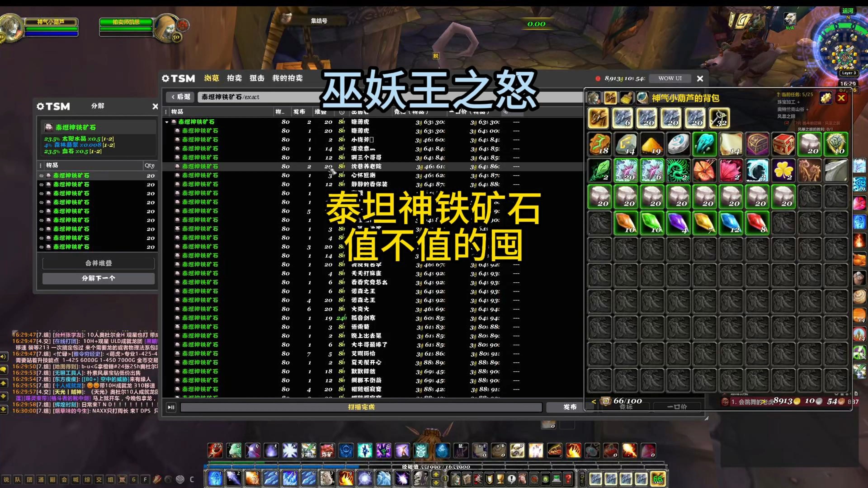Screen dimensions: 868x488
Task: Sort auctions by the 发布 column header
Action: [x=299, y=111]
